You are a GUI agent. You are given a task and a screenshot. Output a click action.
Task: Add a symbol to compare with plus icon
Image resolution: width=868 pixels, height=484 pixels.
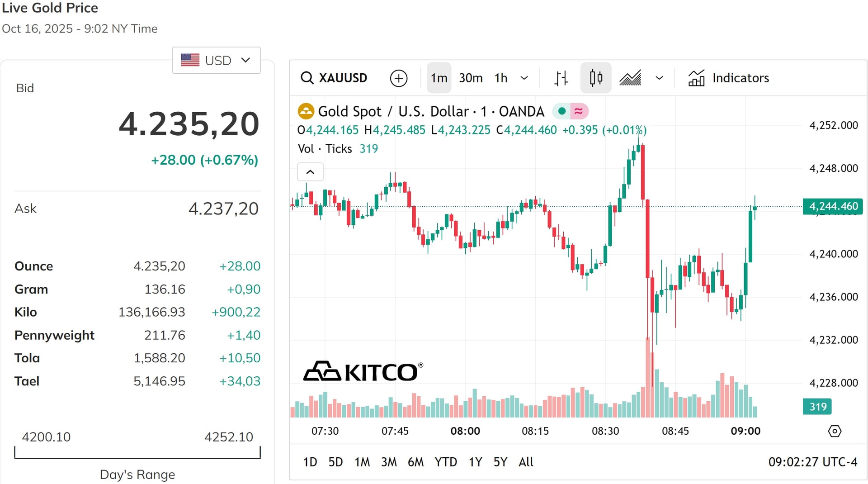pos(399,78)
